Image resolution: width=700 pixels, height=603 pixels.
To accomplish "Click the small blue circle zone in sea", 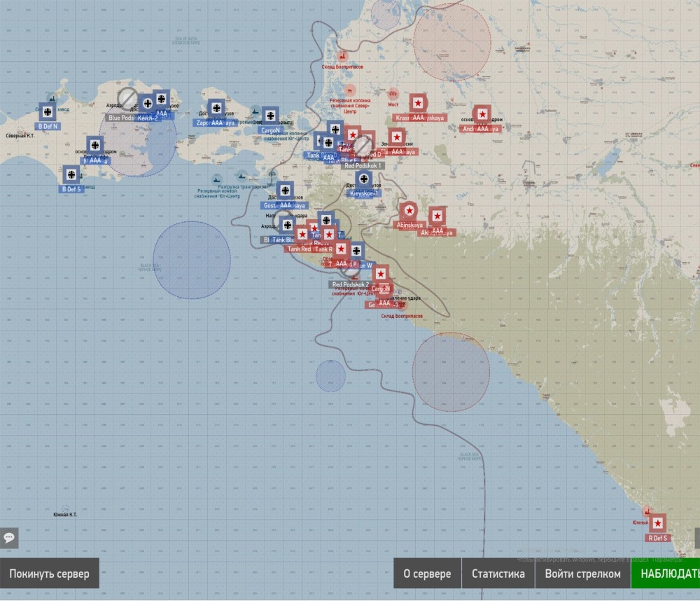I will pyautogui.click(x=331, y=376).
